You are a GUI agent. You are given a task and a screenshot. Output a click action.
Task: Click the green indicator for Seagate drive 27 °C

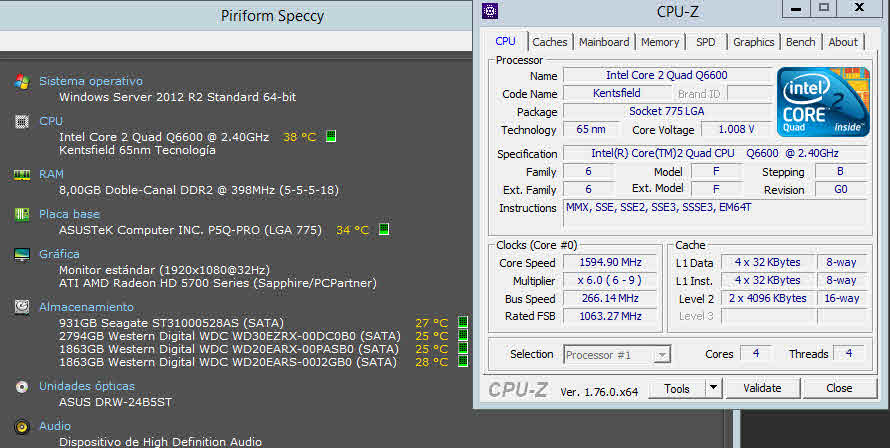click(x=463, y=322)
